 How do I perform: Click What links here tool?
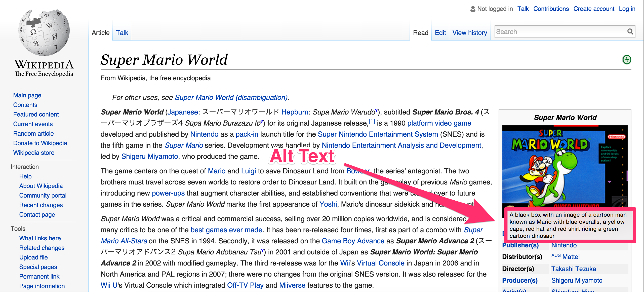[x=40, y=238]
